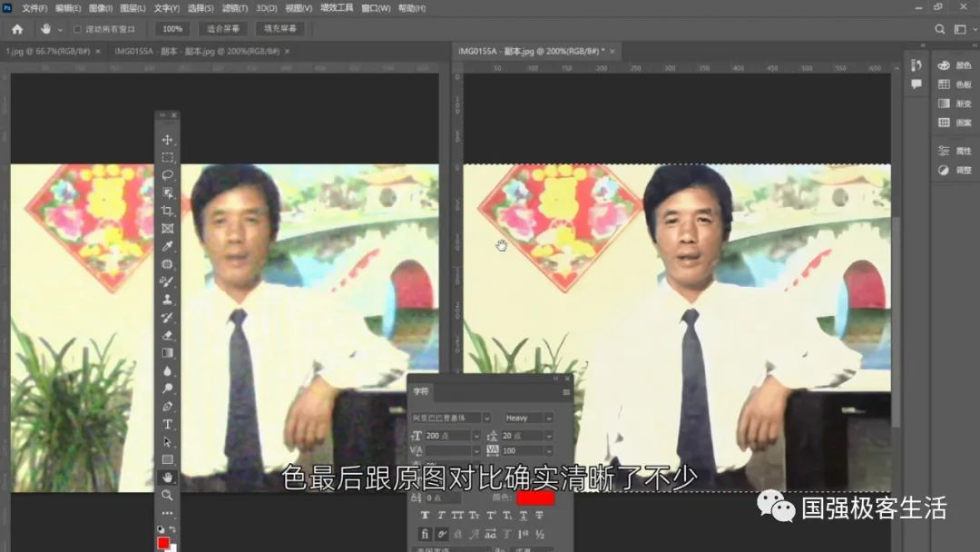Toggle standard ligatures fi button
The image size is (980, 552).
(x=425, y=534)
